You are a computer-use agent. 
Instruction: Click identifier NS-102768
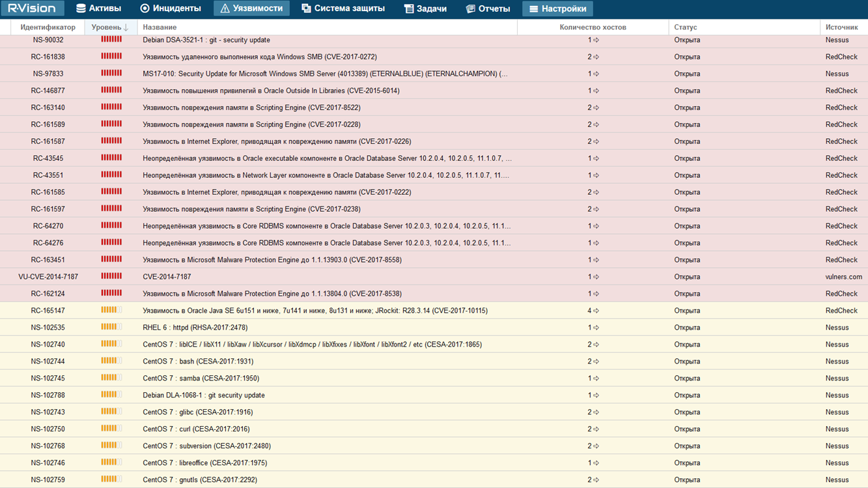[48, 447]
